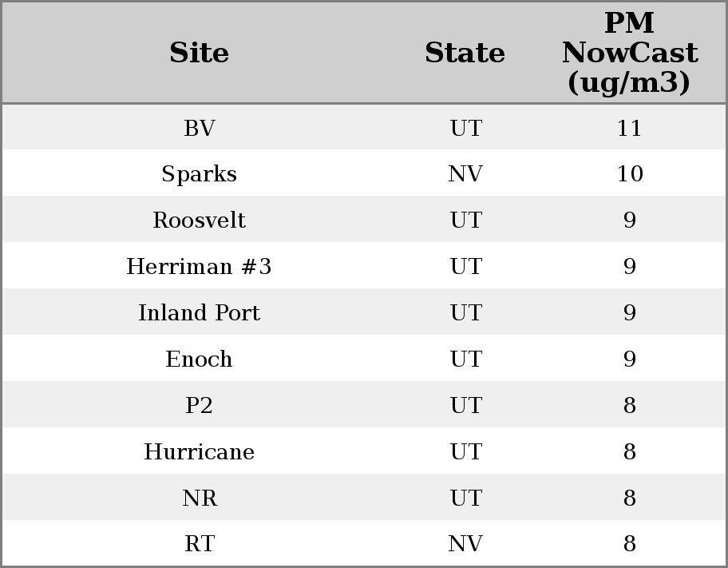Click the UT state cell for Roosvelt

click(465, 220)
